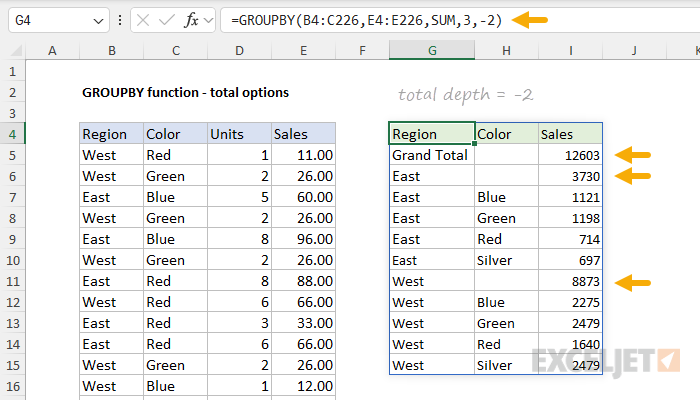Click the East Blue sales value 1121

571,197
